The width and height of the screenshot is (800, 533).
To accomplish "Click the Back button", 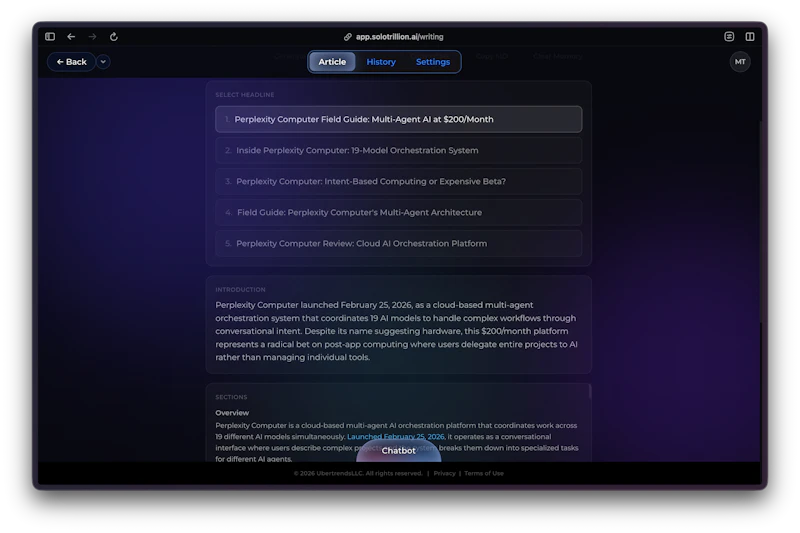I will coord(71,62).
